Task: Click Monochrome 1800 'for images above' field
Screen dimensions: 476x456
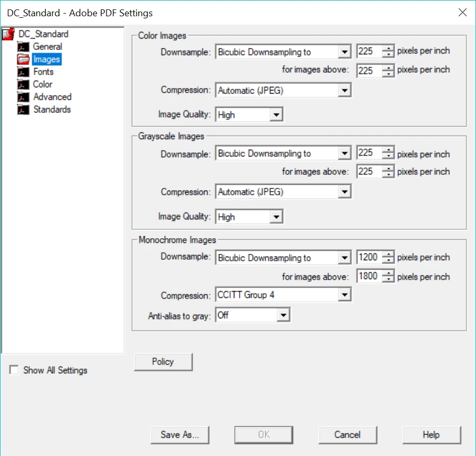Action: click(369, 276)
